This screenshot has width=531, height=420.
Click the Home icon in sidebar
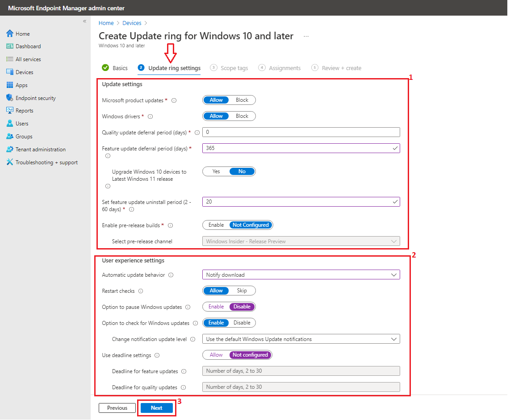pyautogui.click(x=10, y=33)
